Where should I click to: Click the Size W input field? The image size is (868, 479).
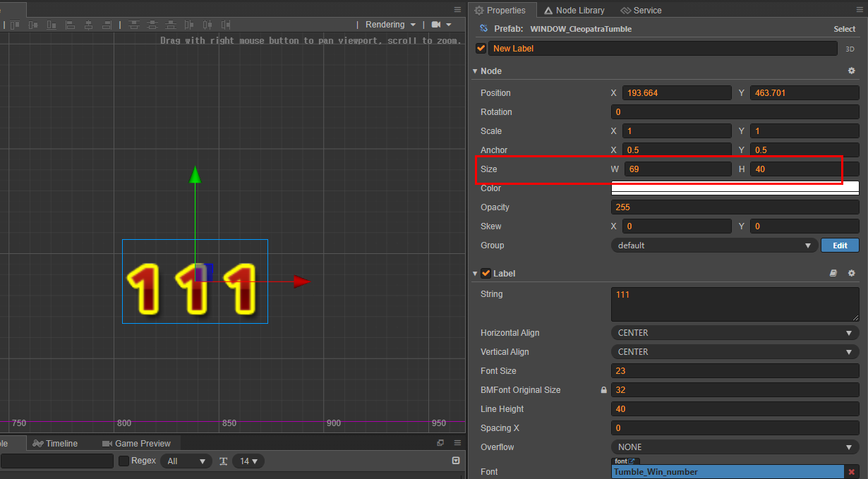(x=677, y=169)
